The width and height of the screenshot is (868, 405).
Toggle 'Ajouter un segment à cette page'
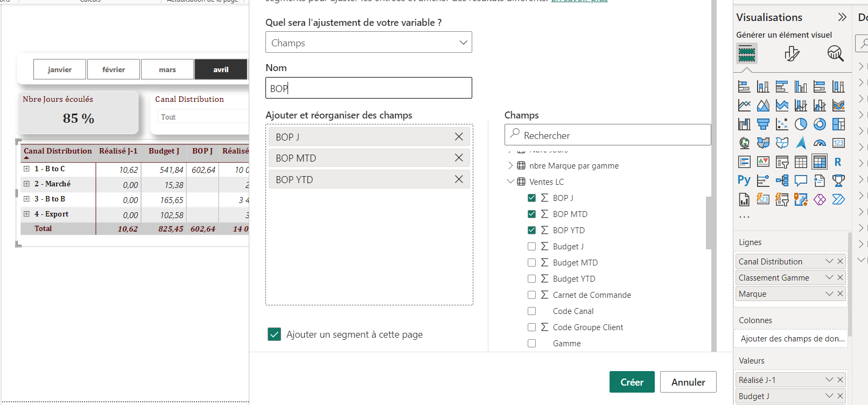tap(274, 334)
